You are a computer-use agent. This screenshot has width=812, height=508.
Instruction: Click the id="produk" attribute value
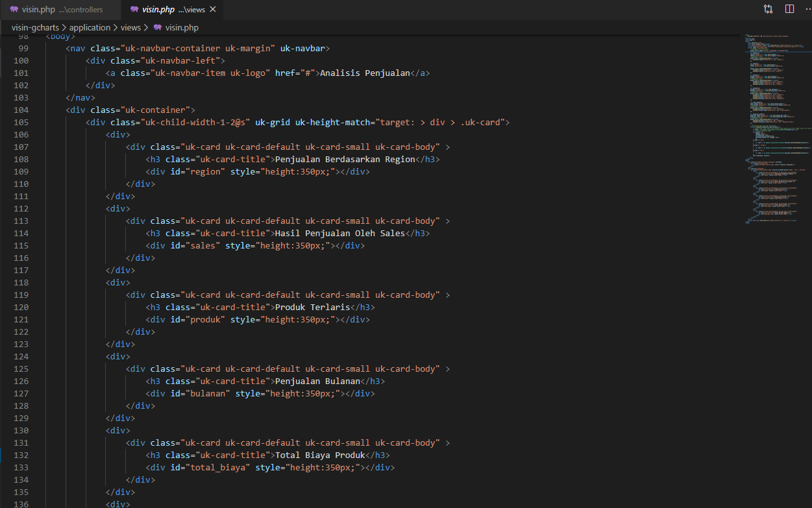pyautogui.click(x=205, y=320)
